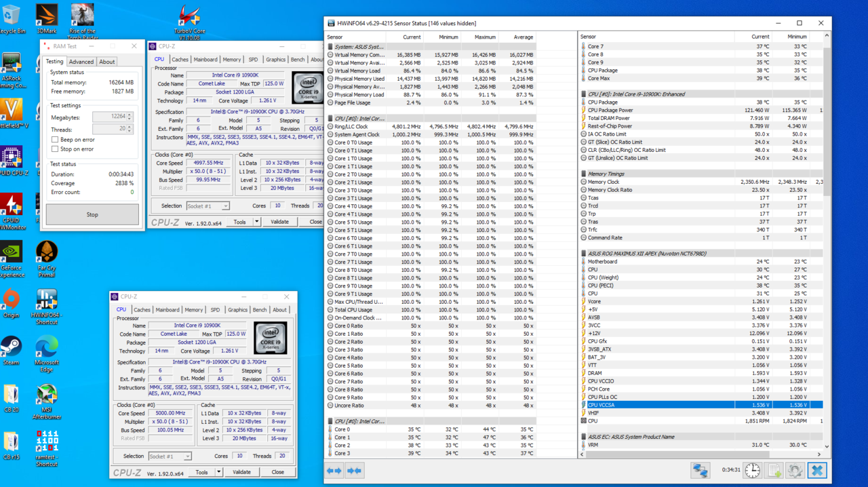Open the CB 20 folder icon

(x=12, y=398)
